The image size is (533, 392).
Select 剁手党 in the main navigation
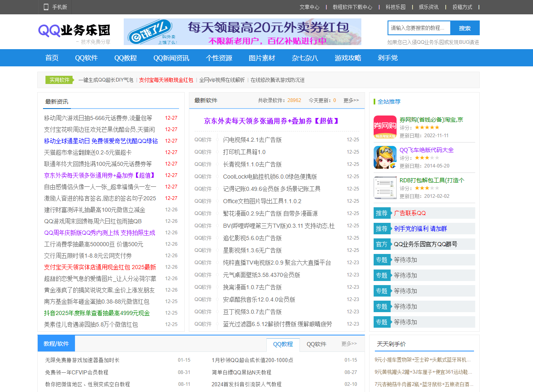point(387,58)
